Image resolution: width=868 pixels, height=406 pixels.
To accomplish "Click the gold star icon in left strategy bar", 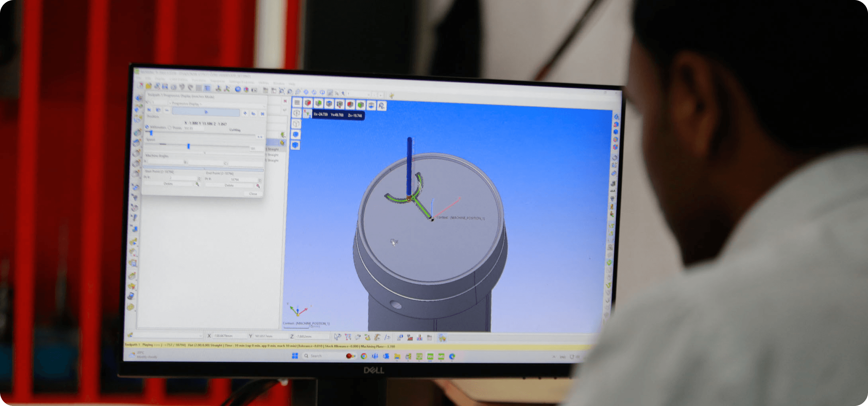I will [x=132, y=286].
